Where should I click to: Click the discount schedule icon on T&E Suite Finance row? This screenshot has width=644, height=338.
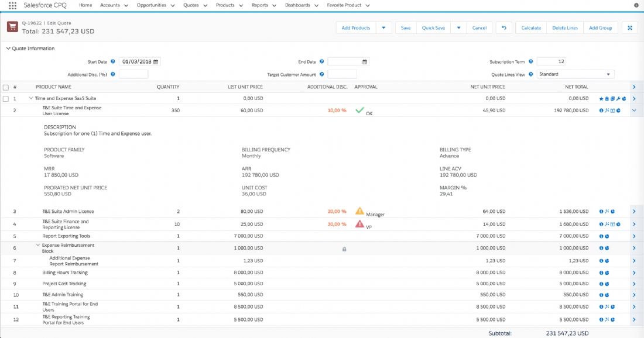pyautogui.click(x=612, y=225)
